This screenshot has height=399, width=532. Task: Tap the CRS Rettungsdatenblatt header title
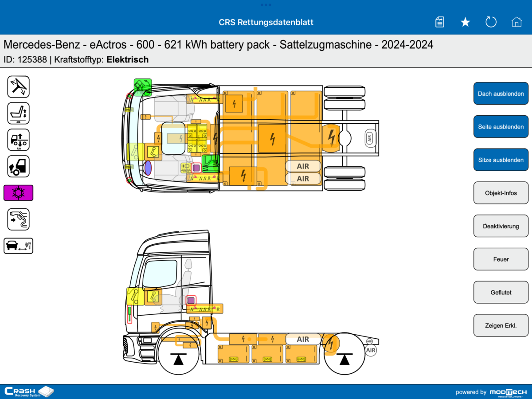[266, 22]
